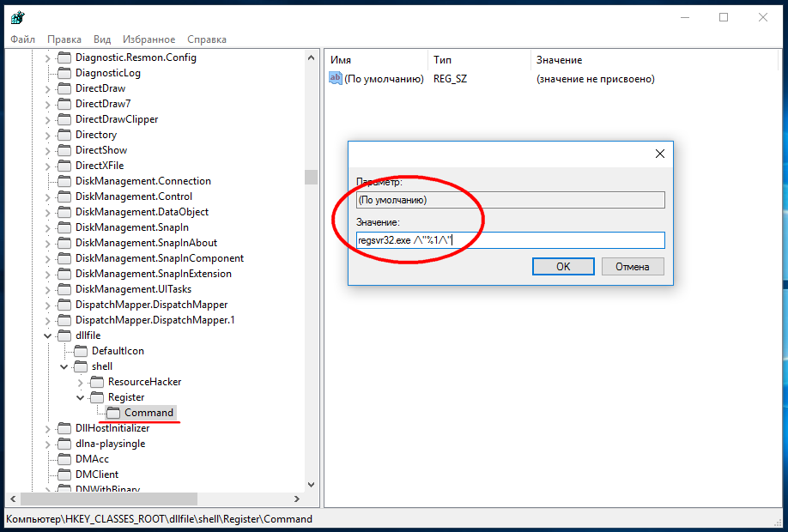This screenshot has height=532, width=788.
Task: Minimize the Registry Editor window
Action: point(684,17)
